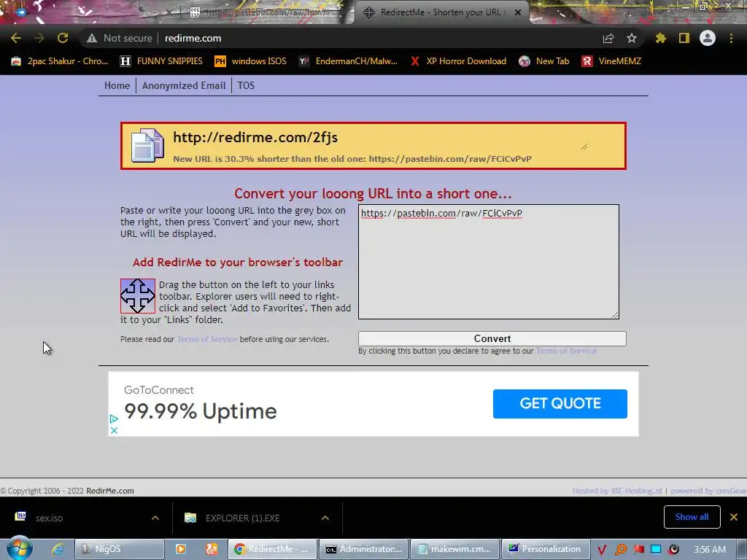Select the http://redirme.com/2fjs short URL

pos(255,138)
